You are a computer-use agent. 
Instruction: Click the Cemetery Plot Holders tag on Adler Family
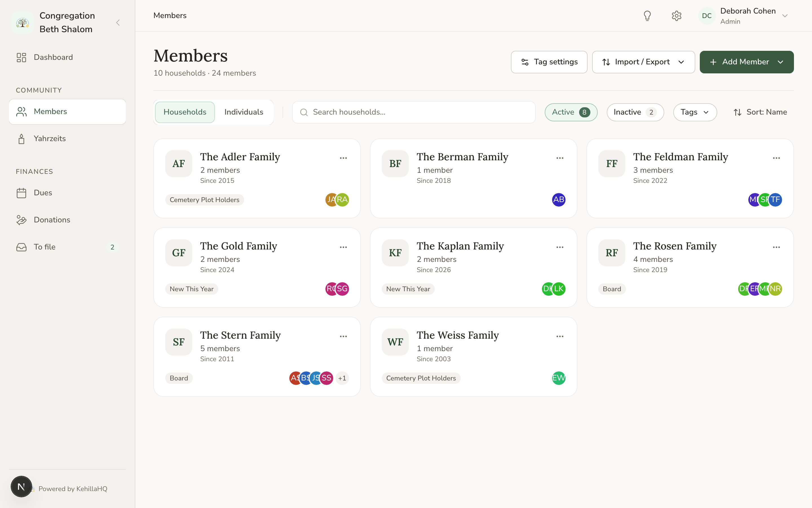[204, 200]
